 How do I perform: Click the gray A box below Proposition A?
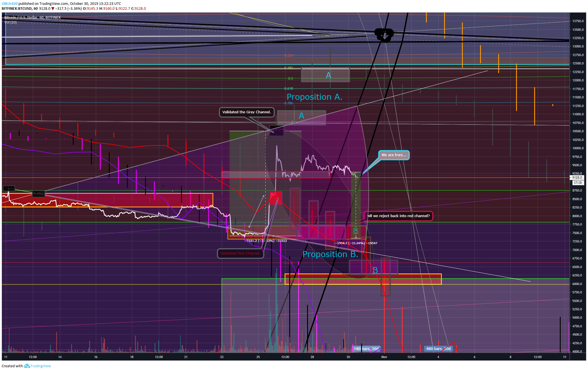pyautogui.click(x=301, y=117)
